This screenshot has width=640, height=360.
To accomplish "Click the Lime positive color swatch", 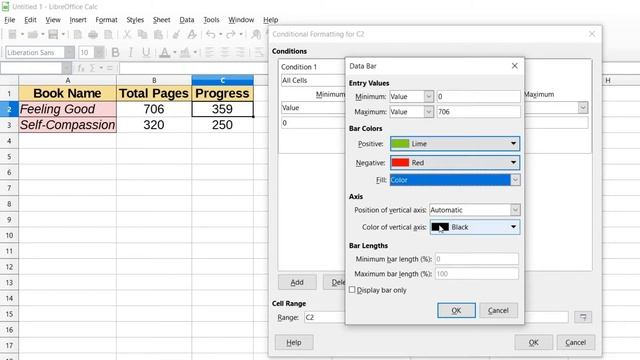I will [x=400, y=144].
